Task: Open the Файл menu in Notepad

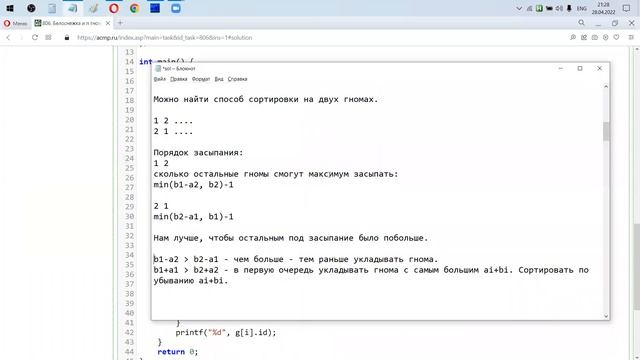Action: tap(160, 79)
